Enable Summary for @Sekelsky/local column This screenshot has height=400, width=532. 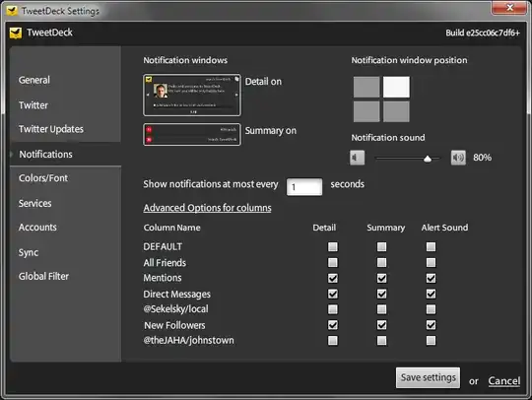tap(381, 309)
